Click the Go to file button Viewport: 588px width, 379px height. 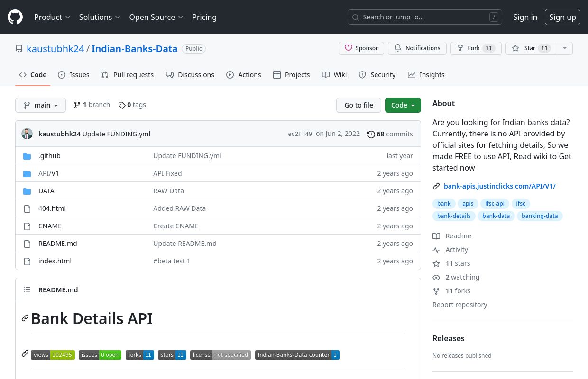pyautogui.click(x=358, y=105)
